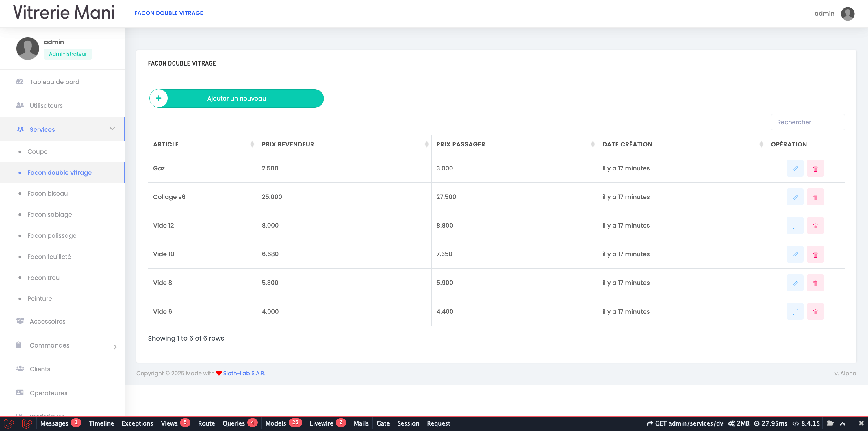Viewport: 868px width, 431px height.
Task: Edit the Gaz row with pencil icon
Action: pyautogui.click(x=795, y=168)
